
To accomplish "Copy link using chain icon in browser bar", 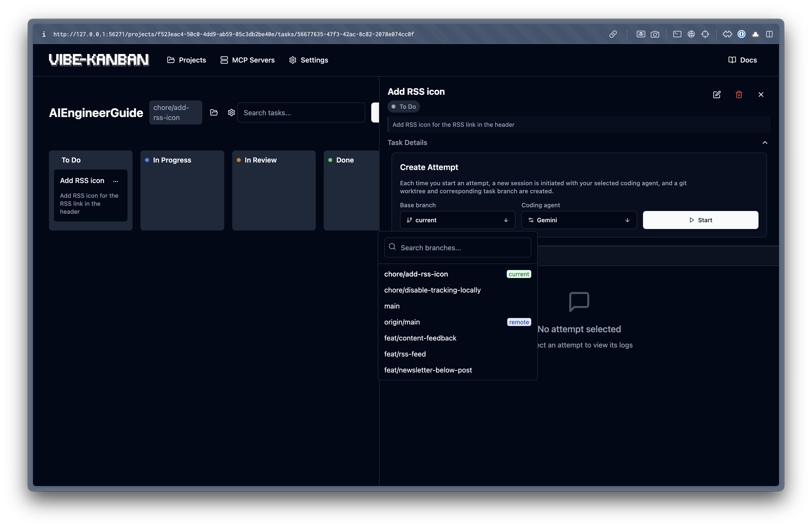I will (613, 34).
